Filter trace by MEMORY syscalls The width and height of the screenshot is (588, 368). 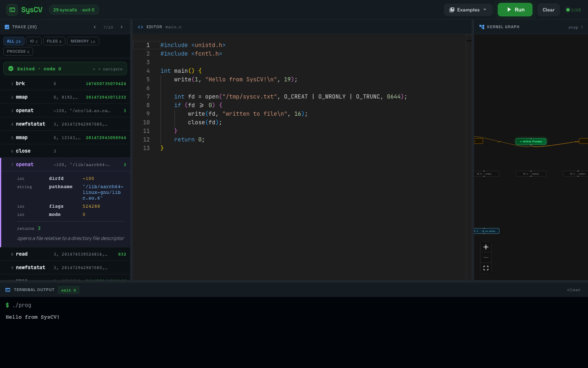click(83, 41)
